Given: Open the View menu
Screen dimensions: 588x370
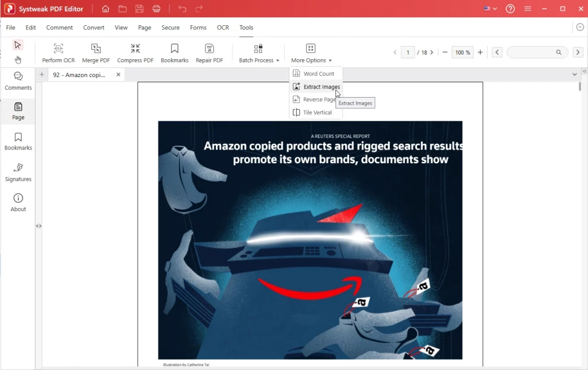Looking at the screenshot, I should coord(121,28).
